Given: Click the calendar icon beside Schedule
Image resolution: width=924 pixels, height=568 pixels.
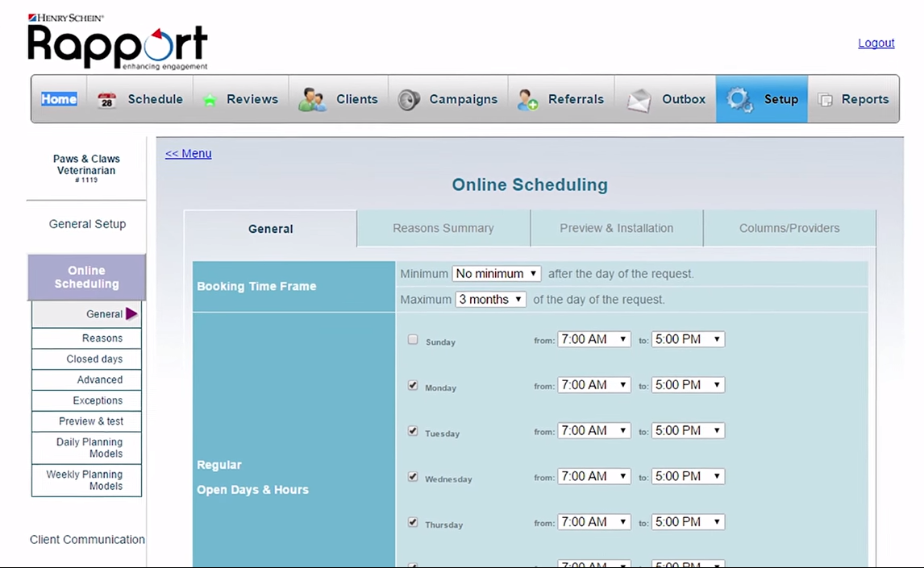Looking at the screenshot, I should [x=106, y=100].
